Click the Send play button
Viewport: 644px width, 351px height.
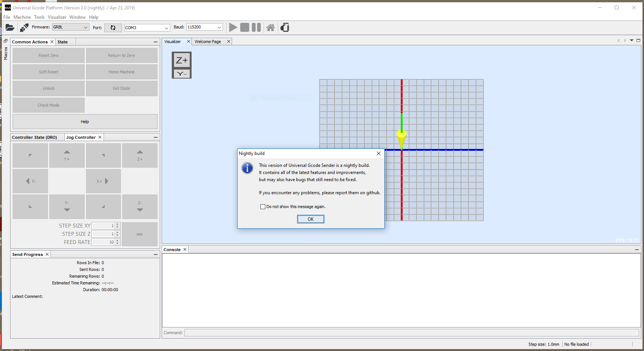point(233,27)
